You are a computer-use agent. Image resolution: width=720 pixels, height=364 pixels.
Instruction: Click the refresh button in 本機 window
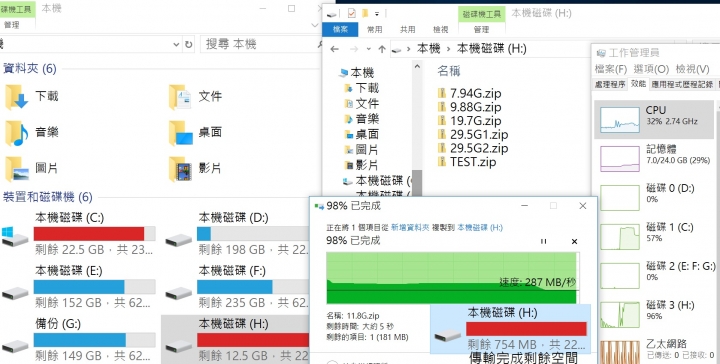tap(188, 45)
